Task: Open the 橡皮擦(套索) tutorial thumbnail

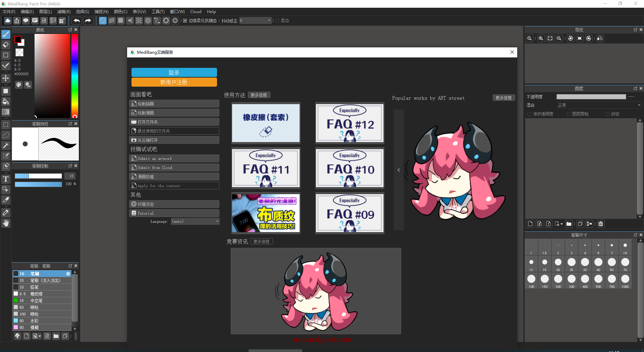Action: (x=266, y=123)
